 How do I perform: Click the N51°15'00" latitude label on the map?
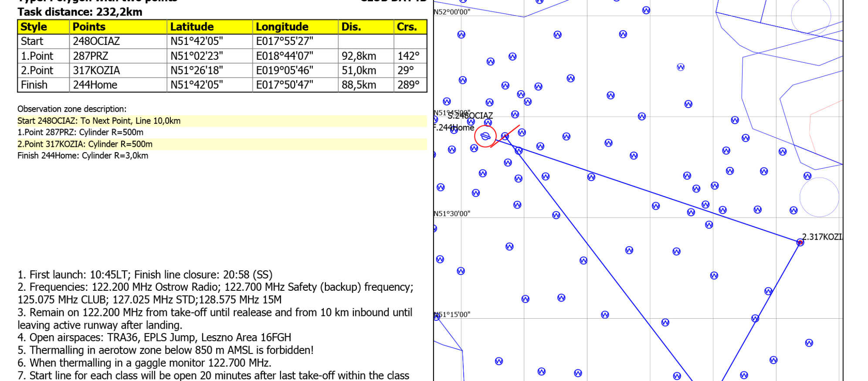tap(452, 314)
